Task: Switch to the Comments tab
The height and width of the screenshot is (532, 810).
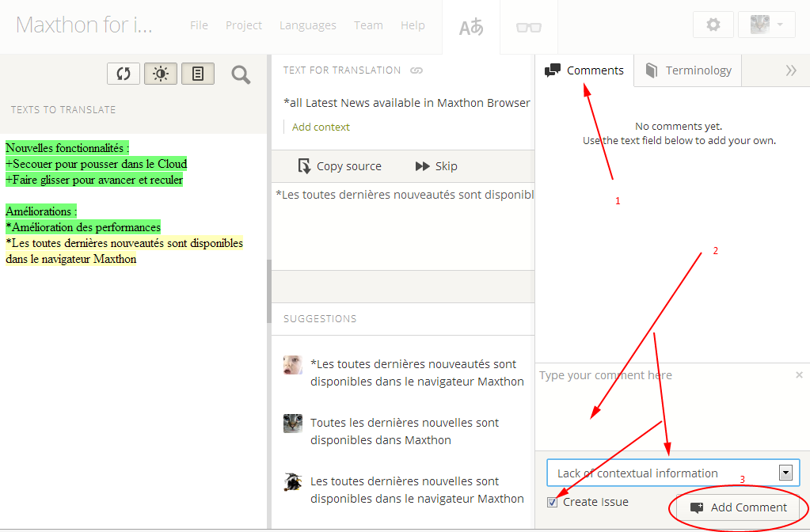Action: [x=584, y=70]
